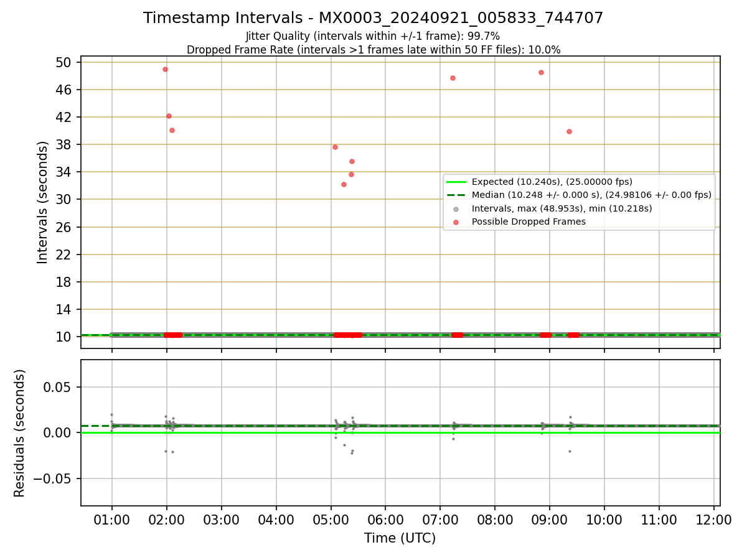
Task: Click the 'Expected (10.240s), (25.00000 fps)' legend entry
Action: 552,182
